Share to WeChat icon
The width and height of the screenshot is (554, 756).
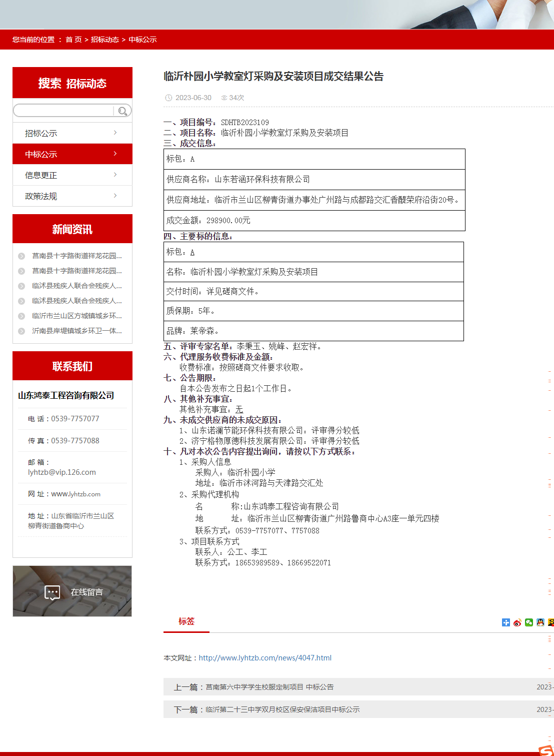point(529,622)
